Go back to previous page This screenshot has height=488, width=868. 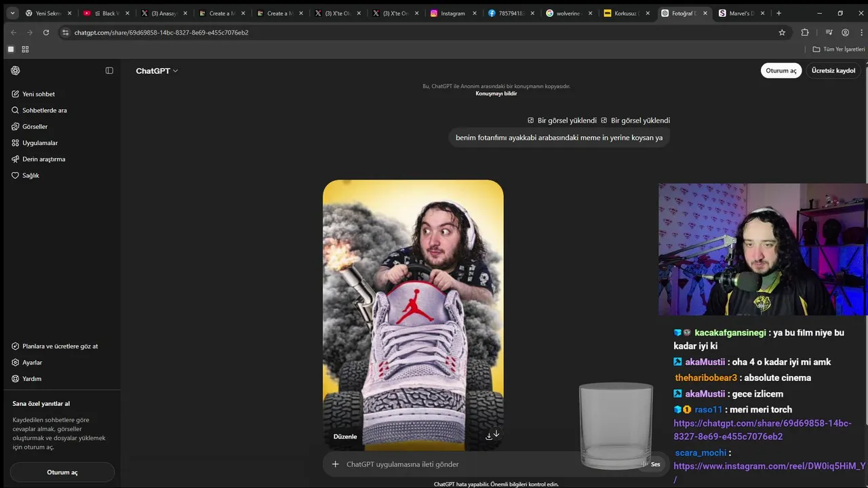coord(14,33)
